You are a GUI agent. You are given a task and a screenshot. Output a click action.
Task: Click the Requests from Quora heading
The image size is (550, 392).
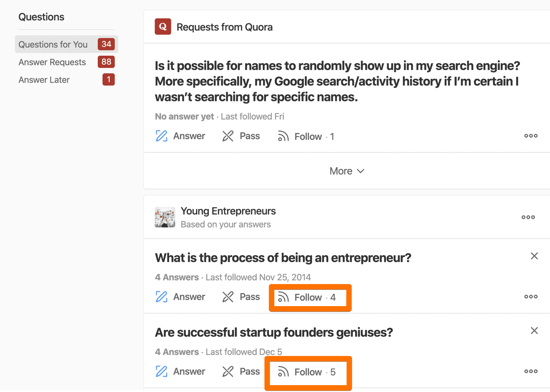tap(224, 27)
